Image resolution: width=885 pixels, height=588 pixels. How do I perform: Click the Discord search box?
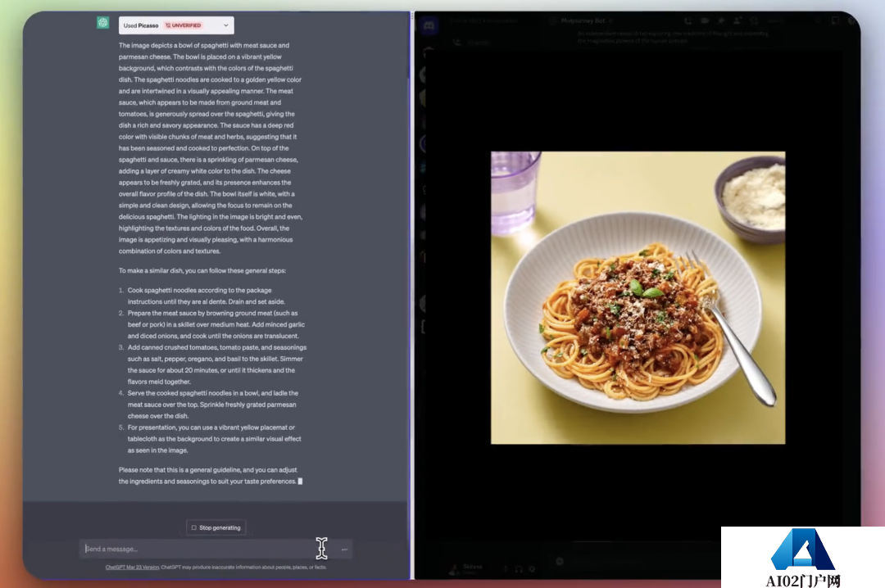[x=778, y=21]
